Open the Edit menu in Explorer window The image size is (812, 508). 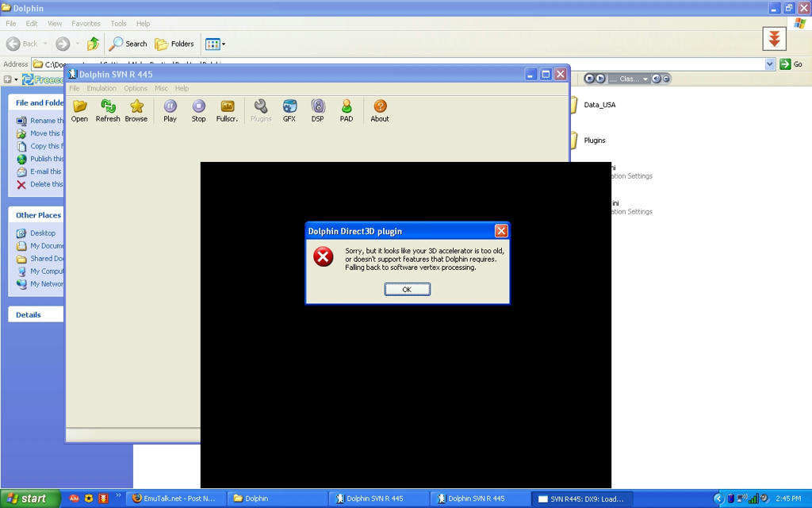(32, 24)
